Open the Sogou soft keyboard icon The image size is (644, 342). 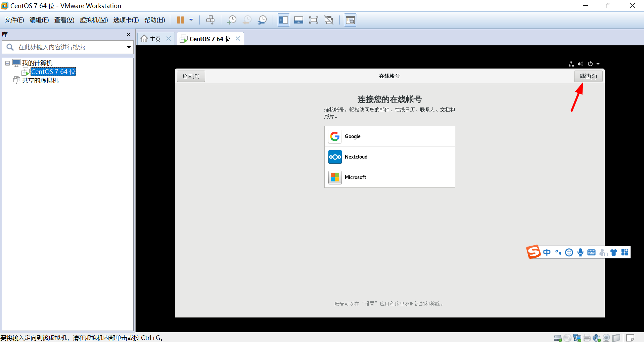(591, 252)
